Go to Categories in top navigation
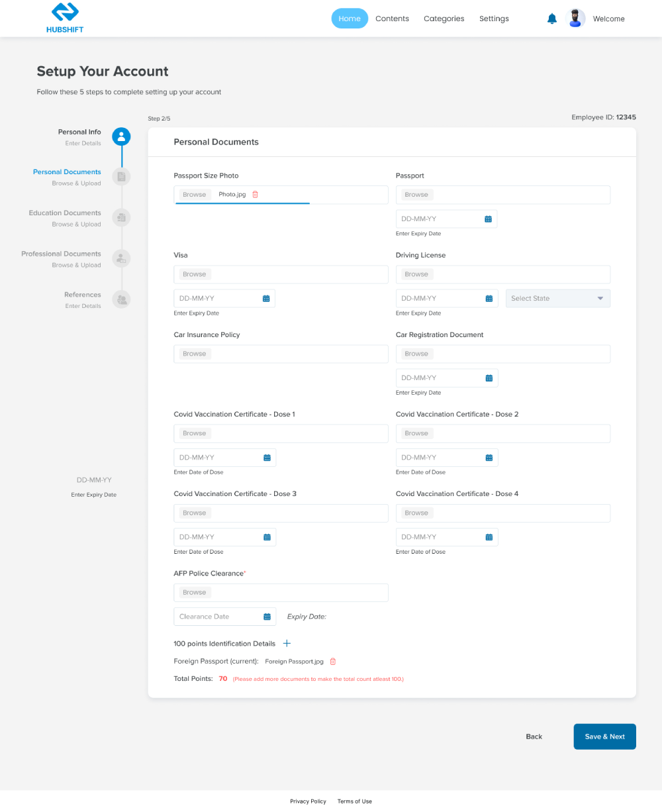The width and height of the screenshot is (662, 812). point(444,19)
